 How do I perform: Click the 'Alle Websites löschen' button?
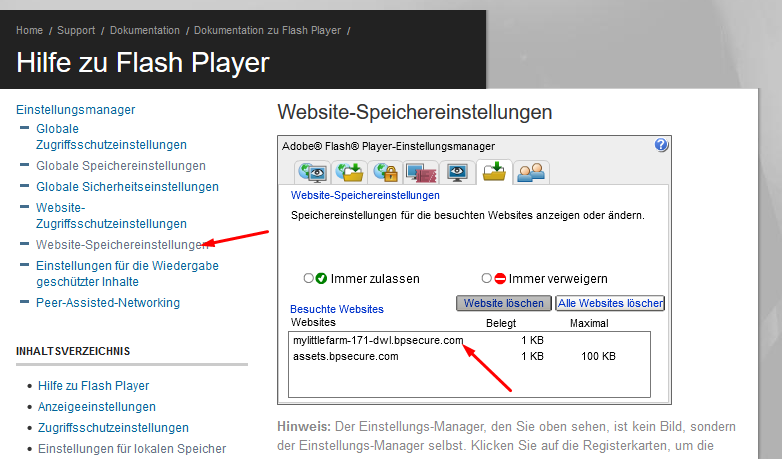coord(611,303)
